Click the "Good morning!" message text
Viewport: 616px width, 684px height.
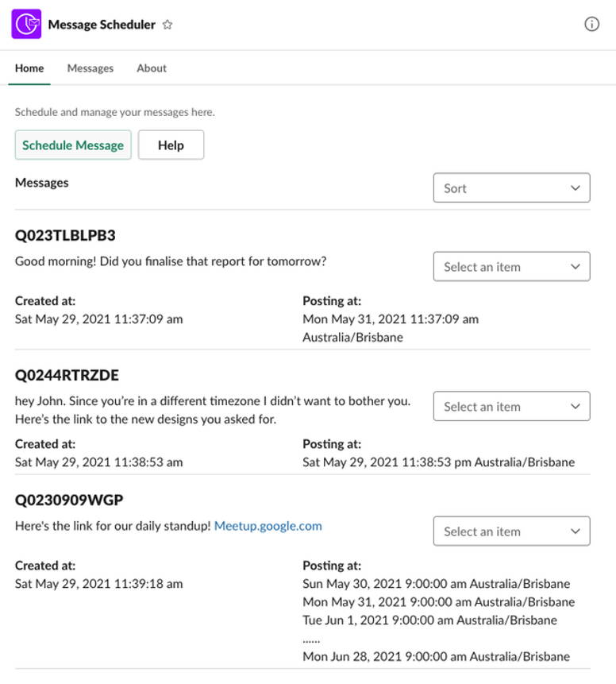[171, 261]
